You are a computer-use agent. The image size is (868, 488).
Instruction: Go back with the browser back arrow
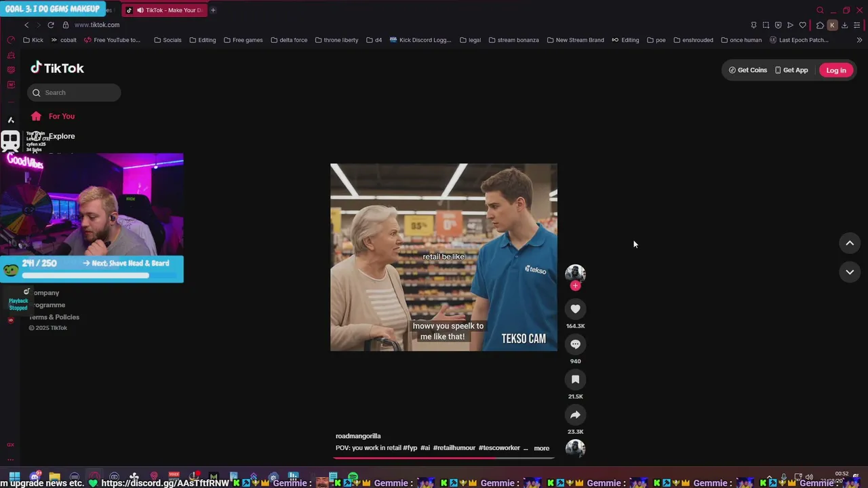point(26,25)
